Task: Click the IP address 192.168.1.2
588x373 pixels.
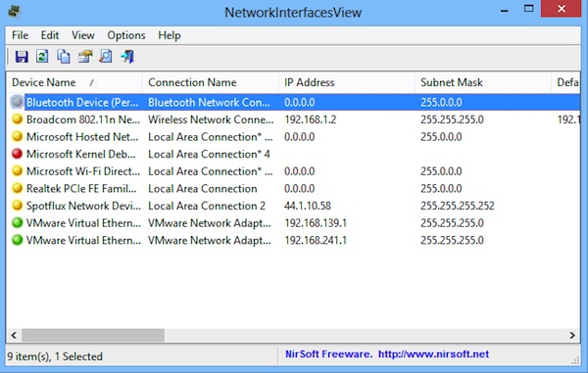Action: point(310,119)
